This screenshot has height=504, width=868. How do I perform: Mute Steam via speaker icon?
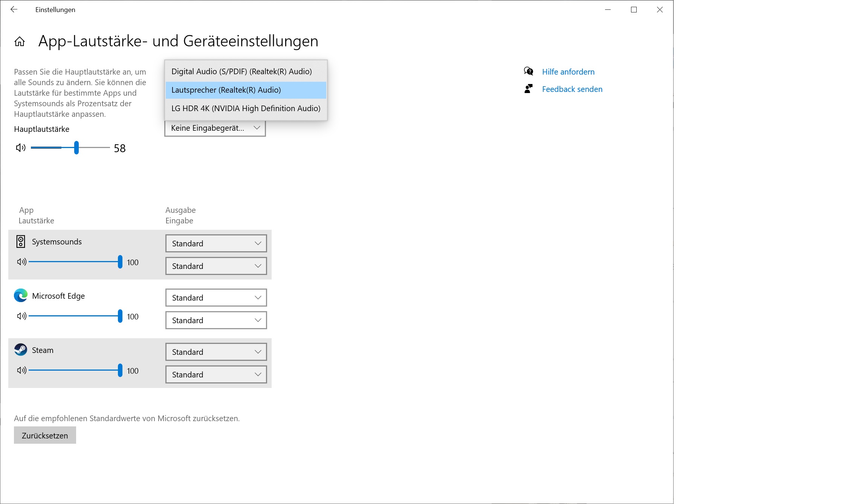tap(21, 370)
